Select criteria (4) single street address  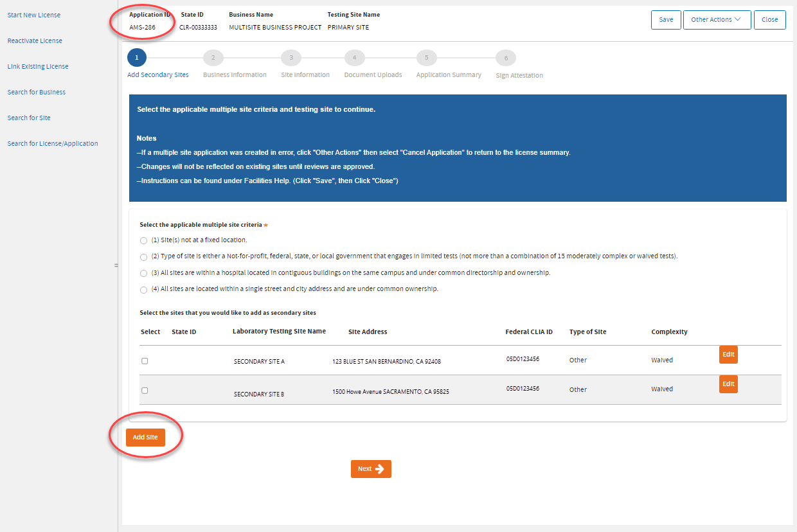tap(144, 290)
